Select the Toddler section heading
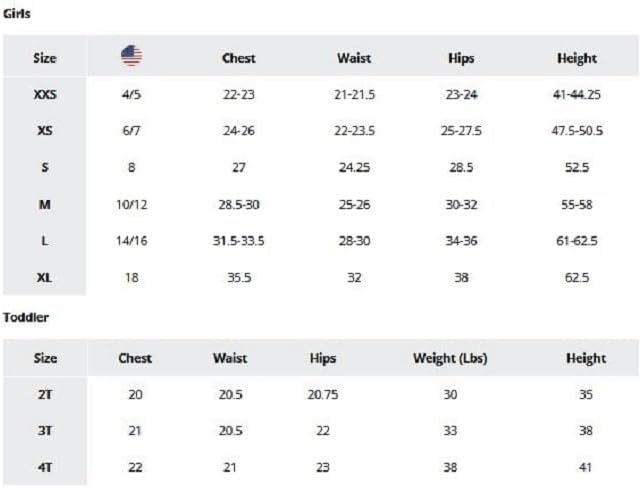 (26, 317)
